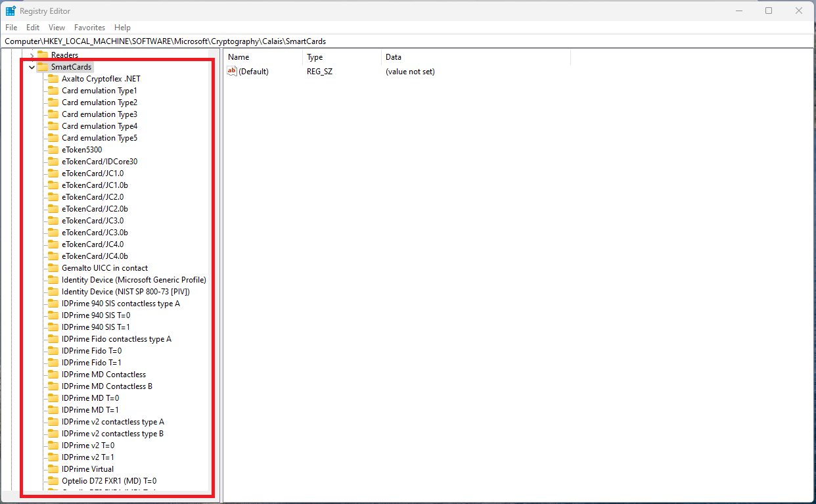This screenshot has width=816, height=504.
Task: Click folder icon of Identity Device (Microsoft Generic Profile)
Action: [53, 280]
